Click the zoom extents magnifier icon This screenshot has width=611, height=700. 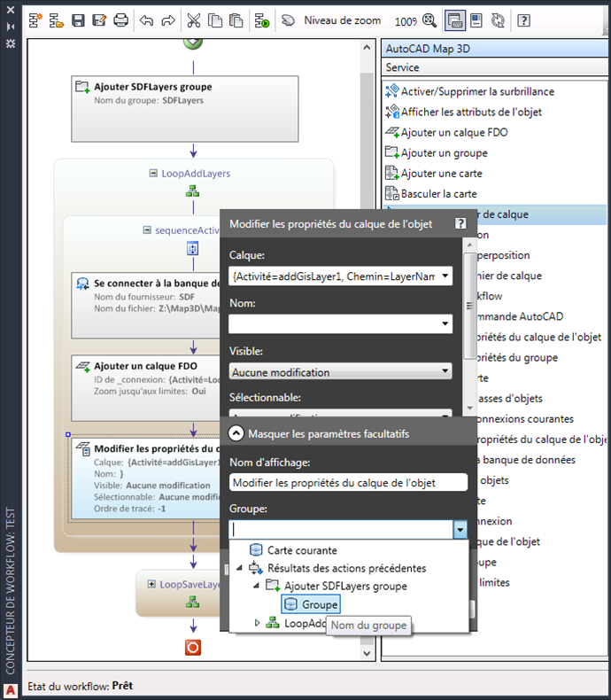click(429, 20)
